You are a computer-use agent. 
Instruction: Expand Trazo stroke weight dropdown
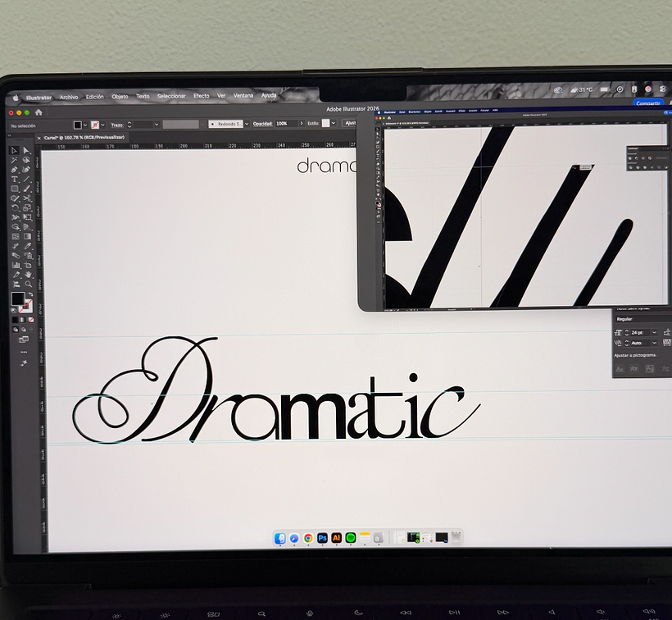coord(157,125)
